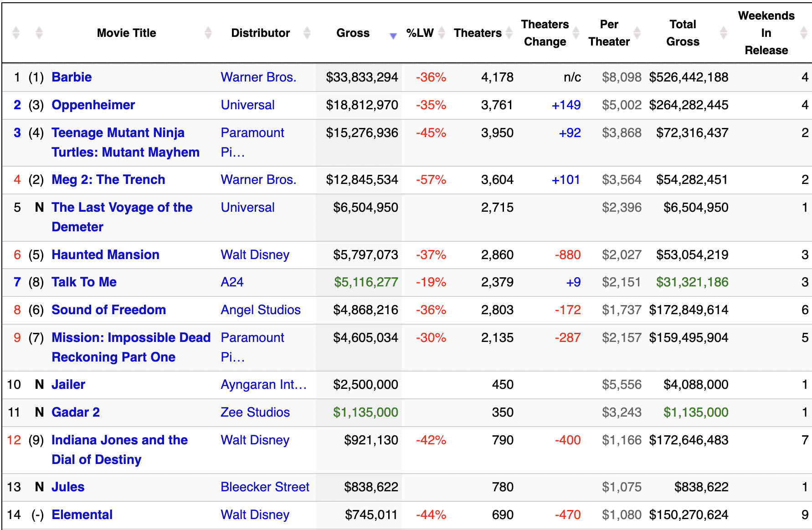Viewport: 812px width, 530px height.
Task: Open Teenage Mutant Ninja Turtles: Mutant Mayhem
Action: click(x=125, y=142)
